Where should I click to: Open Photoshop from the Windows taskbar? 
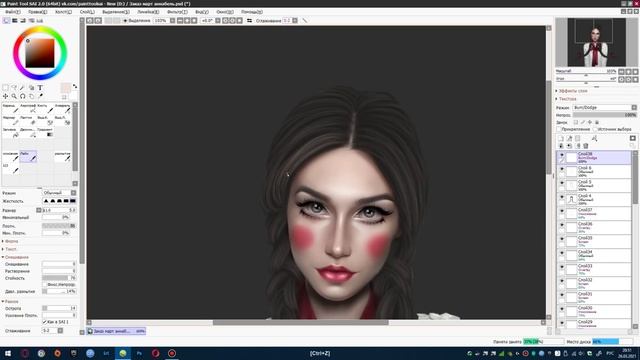coord(139,353)
